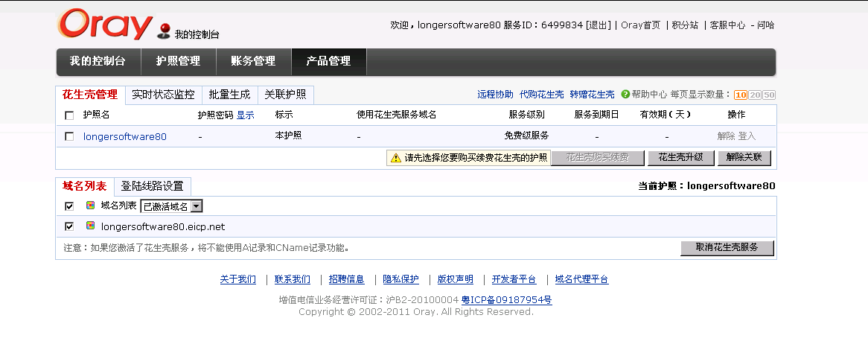868x350 pixels.
Task: Open 账务管理 in the main navigation
Action: pos(253,62)
